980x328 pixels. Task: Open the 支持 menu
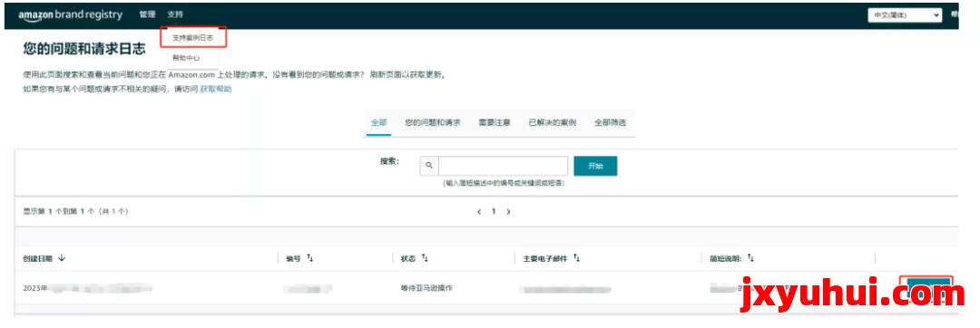(176, 14)
